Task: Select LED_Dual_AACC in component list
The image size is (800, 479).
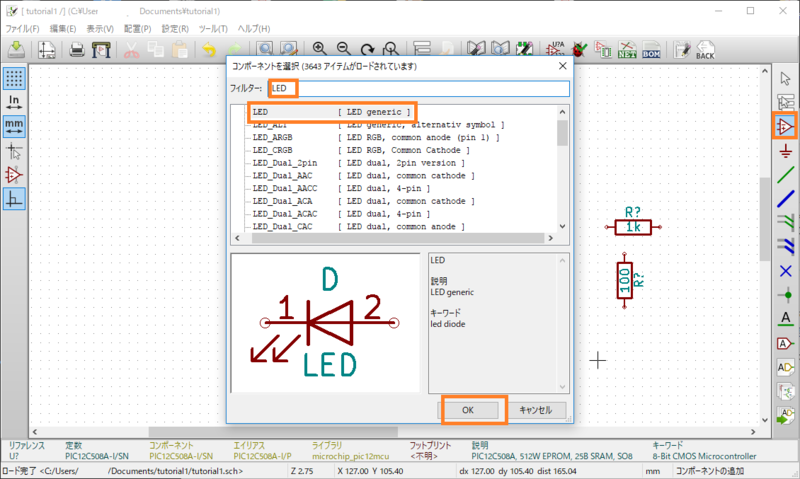Action: click(341, 189)
